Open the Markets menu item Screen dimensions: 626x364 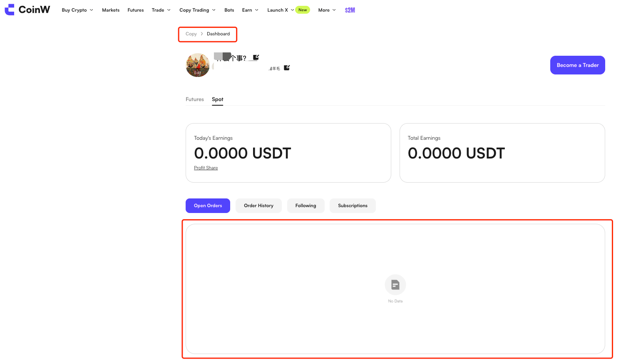tap(111, 10)
